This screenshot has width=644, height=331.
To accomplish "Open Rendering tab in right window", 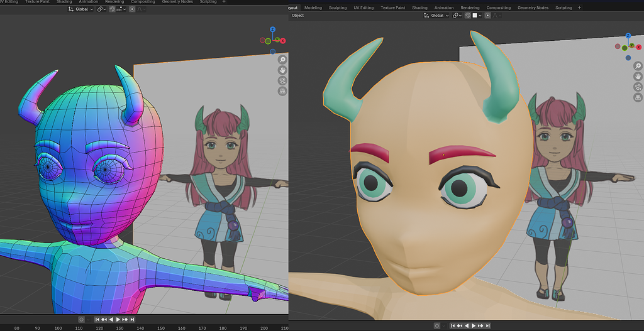I will (470, 8).
